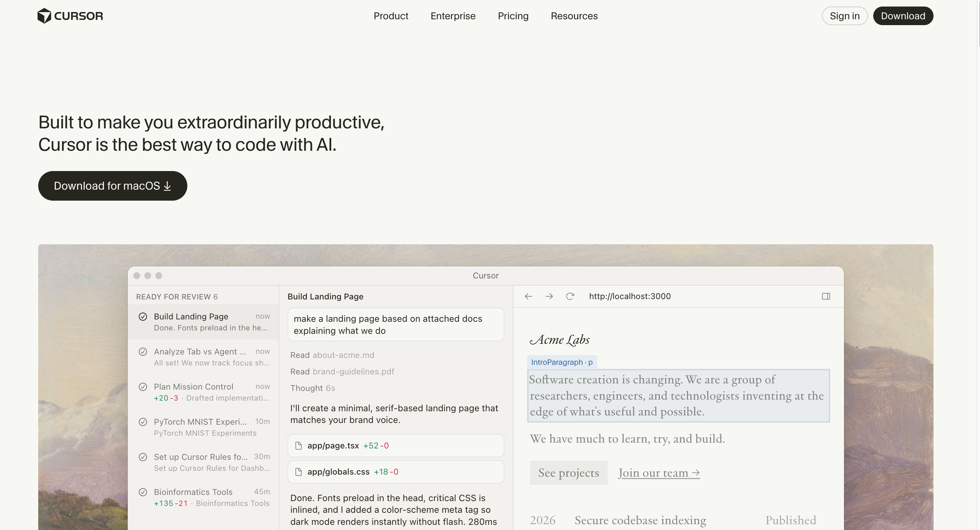
Task: Expand the Thought 6s step
Action: click(312, 388)
